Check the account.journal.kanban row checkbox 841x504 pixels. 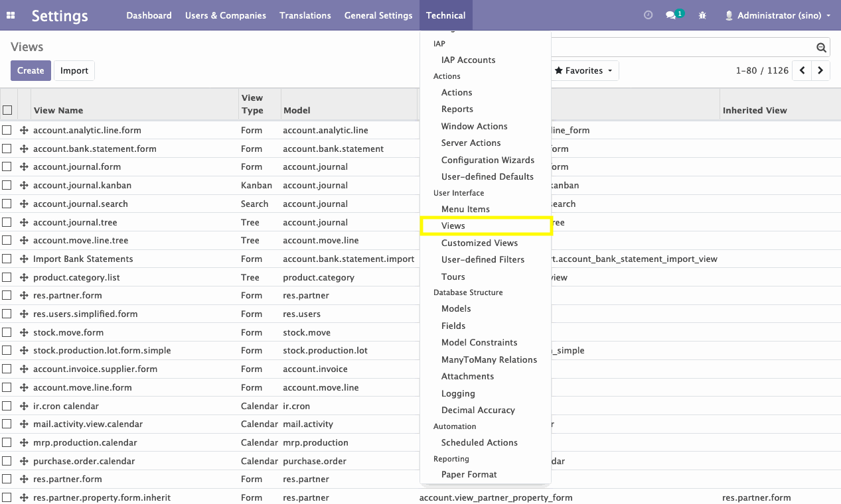(x=7, y=186)
